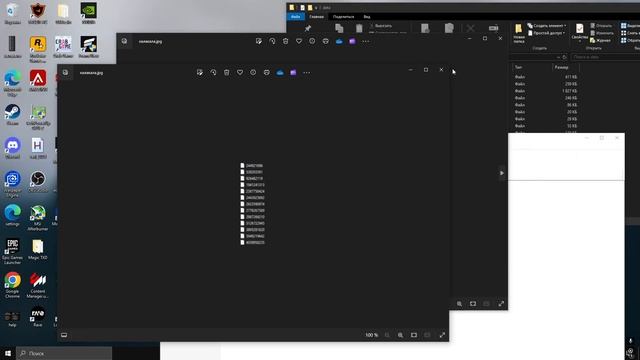Open Clipchamp purple icon in front Photos window
The image size is (640, 360).
coord(293,72)
